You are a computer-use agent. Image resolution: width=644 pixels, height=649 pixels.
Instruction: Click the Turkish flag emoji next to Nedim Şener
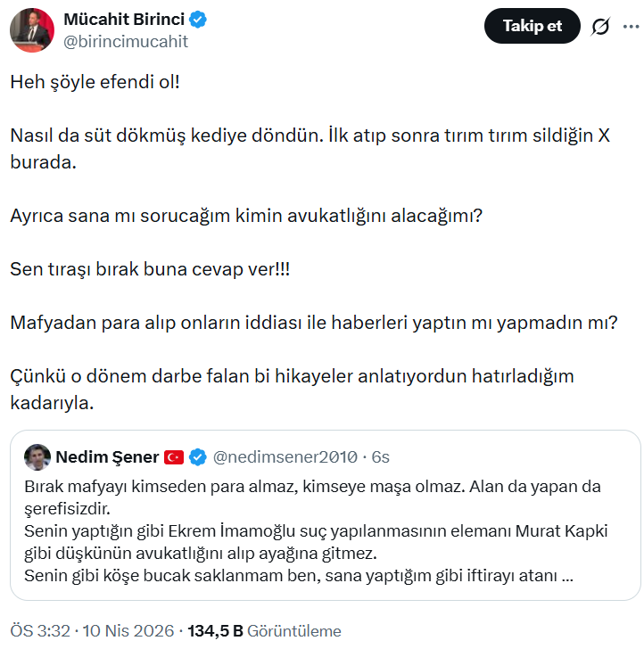tap(174, 457)
